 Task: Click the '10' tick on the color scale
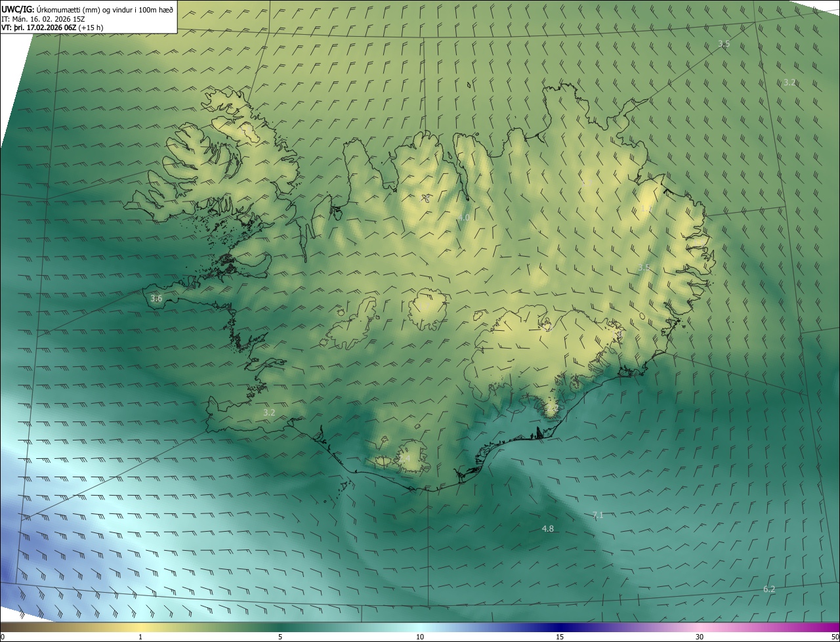coord(420,637)
